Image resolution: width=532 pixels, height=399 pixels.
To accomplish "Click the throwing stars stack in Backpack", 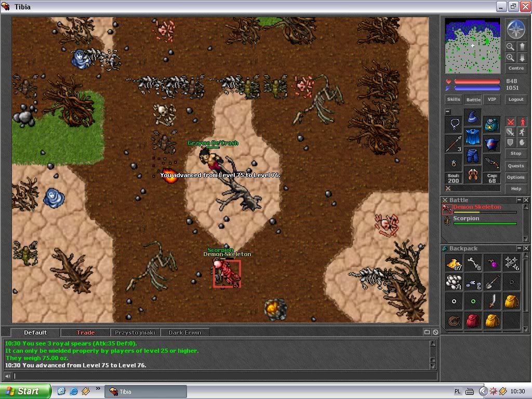I will (x=512, y=263).
